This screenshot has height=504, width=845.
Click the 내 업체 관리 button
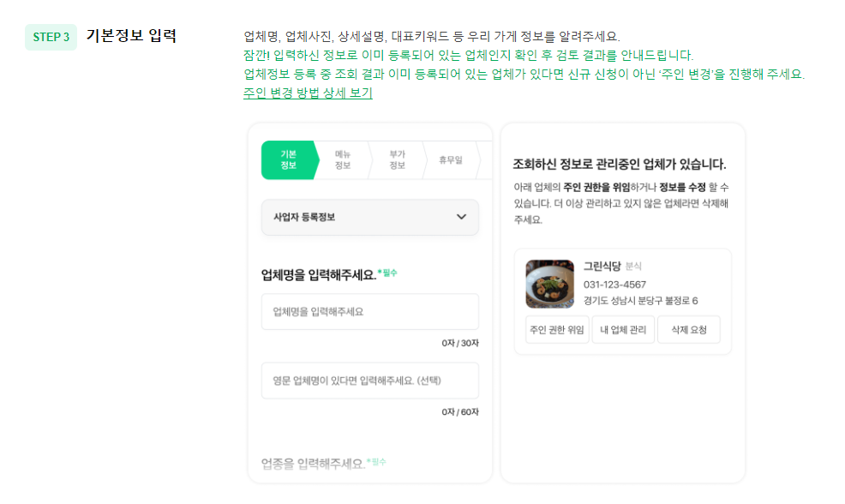point(623,329)
